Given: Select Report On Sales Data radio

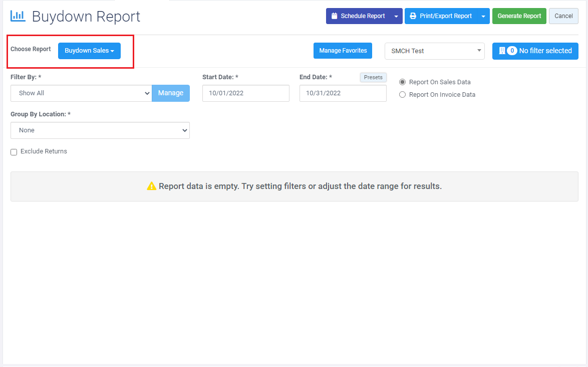Looking at the screenshot, I should 402,82.
